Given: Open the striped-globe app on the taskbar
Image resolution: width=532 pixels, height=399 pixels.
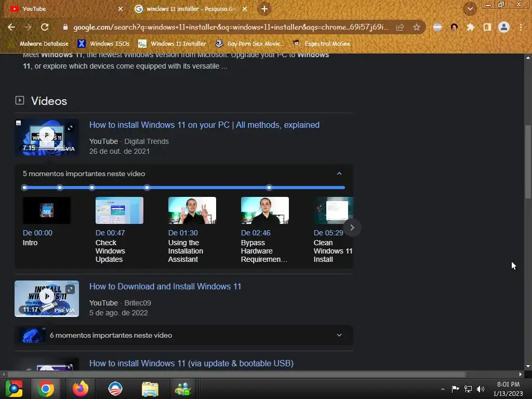Looking at the screenshot, I should (x=115, y=389).
